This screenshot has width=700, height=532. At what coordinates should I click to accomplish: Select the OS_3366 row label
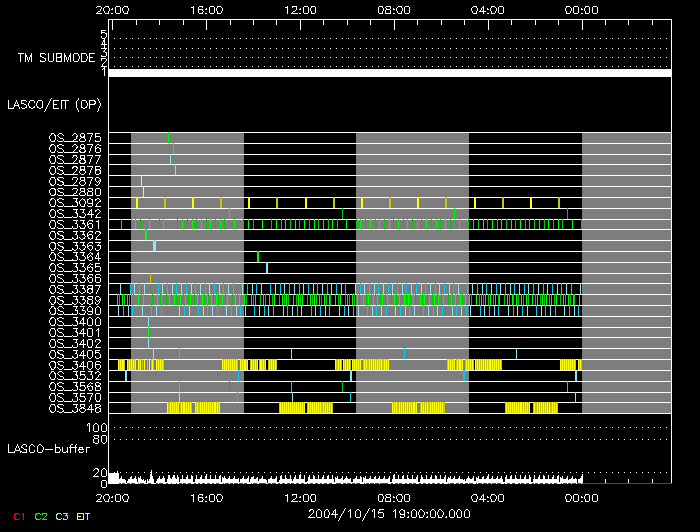tap(75, 278)
